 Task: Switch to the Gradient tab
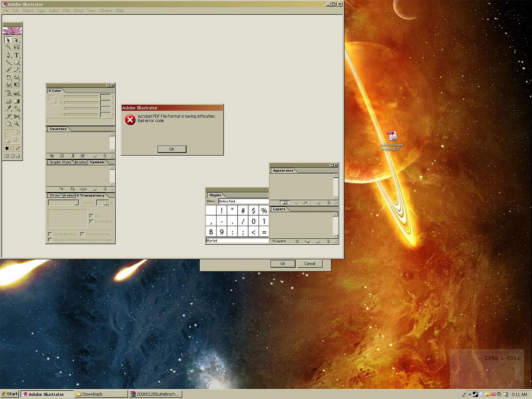(x=69, y=195)
